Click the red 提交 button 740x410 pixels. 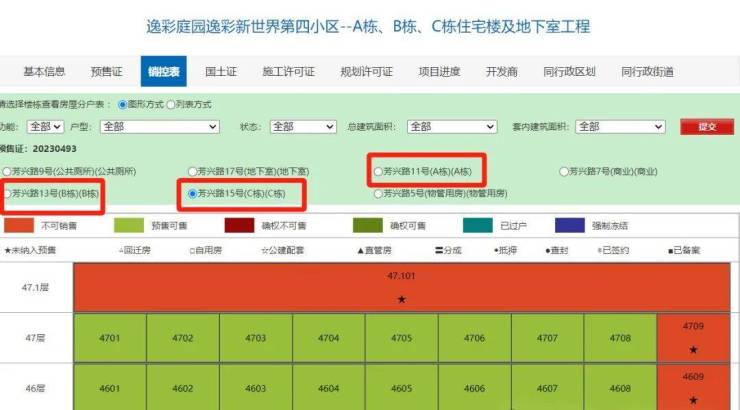[707, 126]
